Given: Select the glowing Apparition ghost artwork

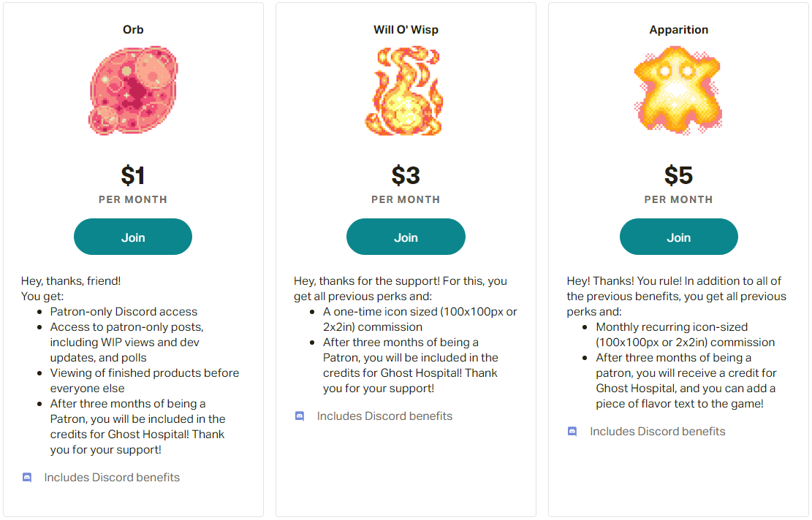Looking at the screenshot, I should click(x=678, y=91).
